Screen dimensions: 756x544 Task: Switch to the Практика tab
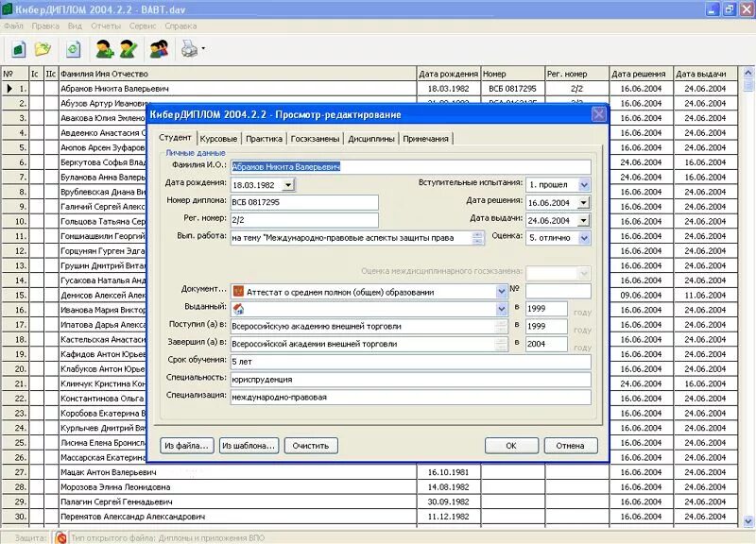point(264,139)
